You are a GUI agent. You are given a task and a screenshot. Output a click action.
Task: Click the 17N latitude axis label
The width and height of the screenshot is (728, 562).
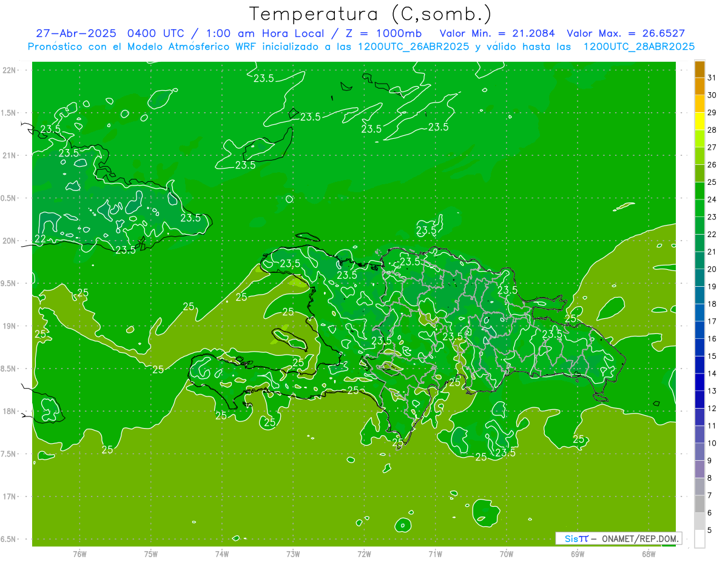coord(9,497)
